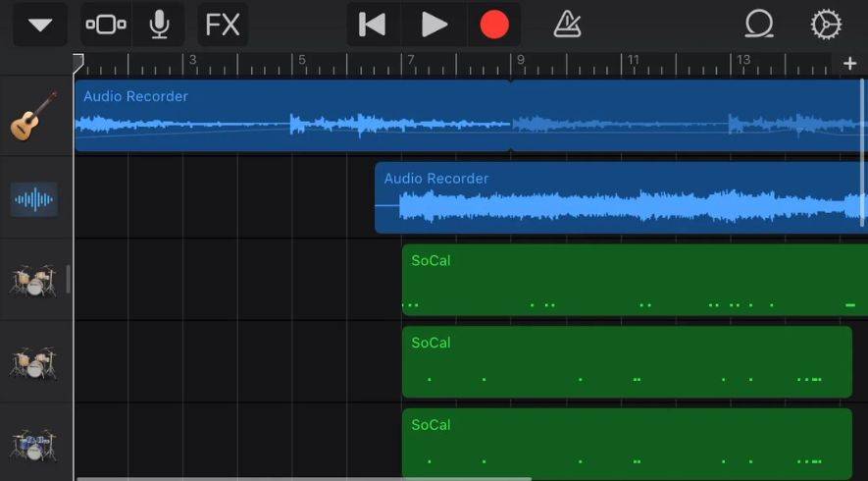Select the first SoCal drum region

point(635,280)
